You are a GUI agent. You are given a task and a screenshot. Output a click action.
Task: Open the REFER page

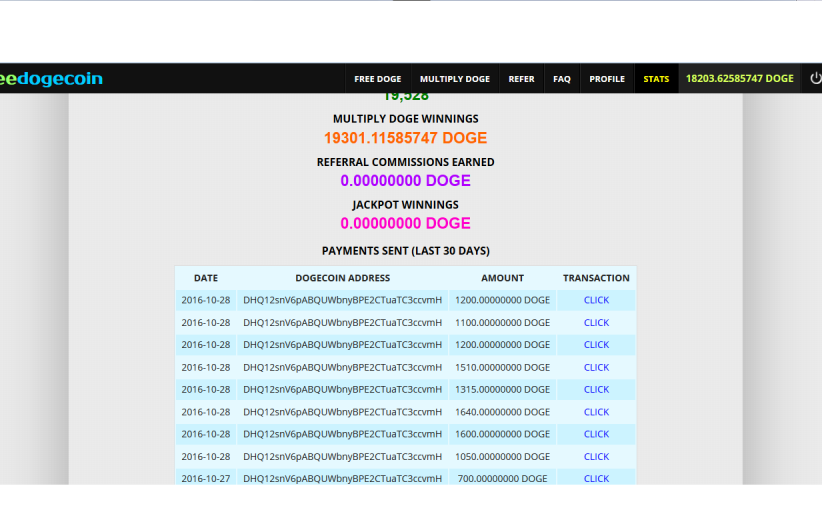pyautogui.click(x=521, y=79)
